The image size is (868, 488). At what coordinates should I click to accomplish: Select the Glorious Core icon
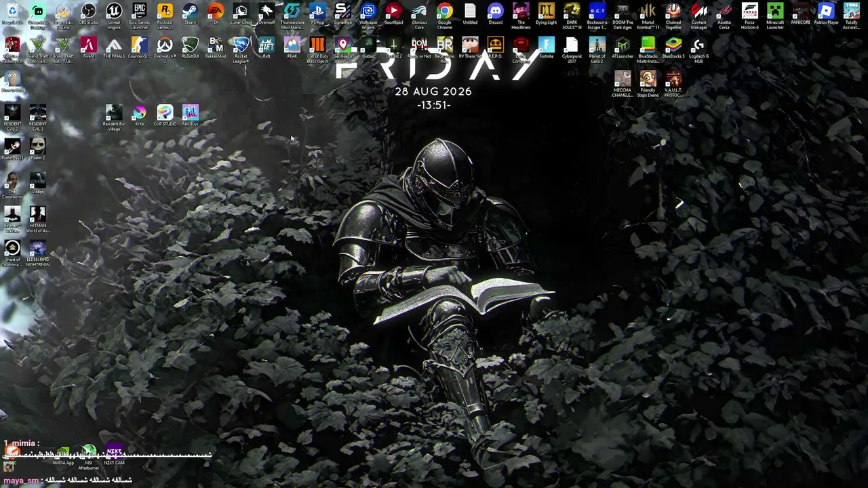click(419, 16)
